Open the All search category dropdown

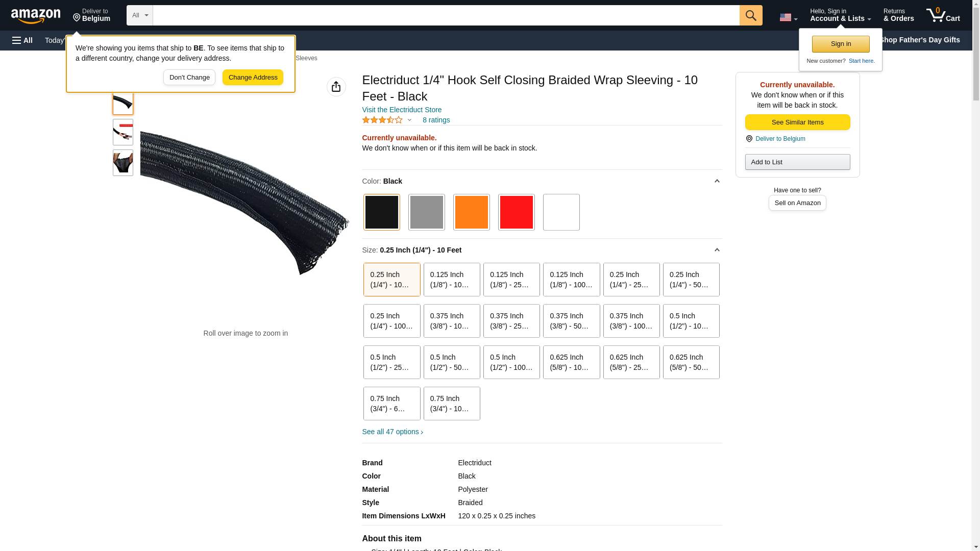click(139, 15)
